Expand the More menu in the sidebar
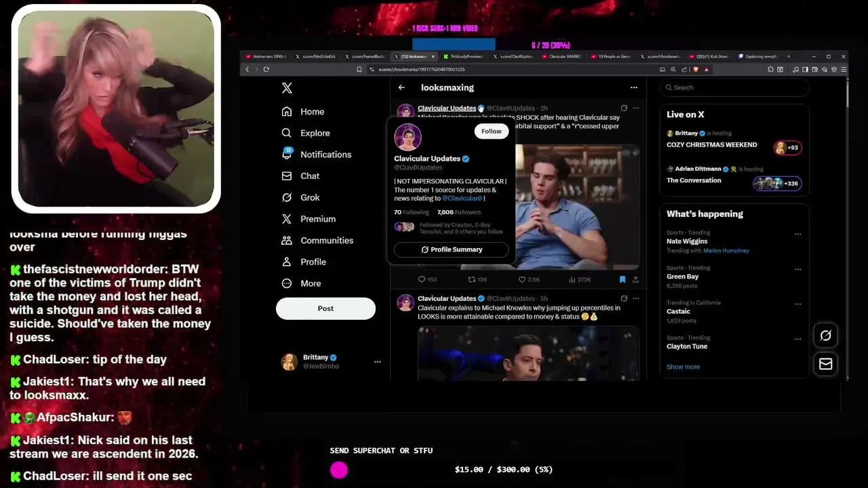 301,283
